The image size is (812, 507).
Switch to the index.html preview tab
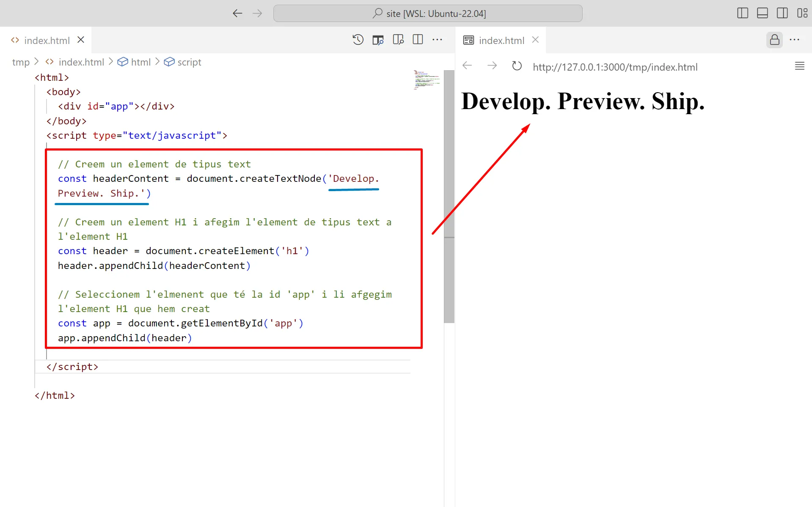click(x=501, y=41)
